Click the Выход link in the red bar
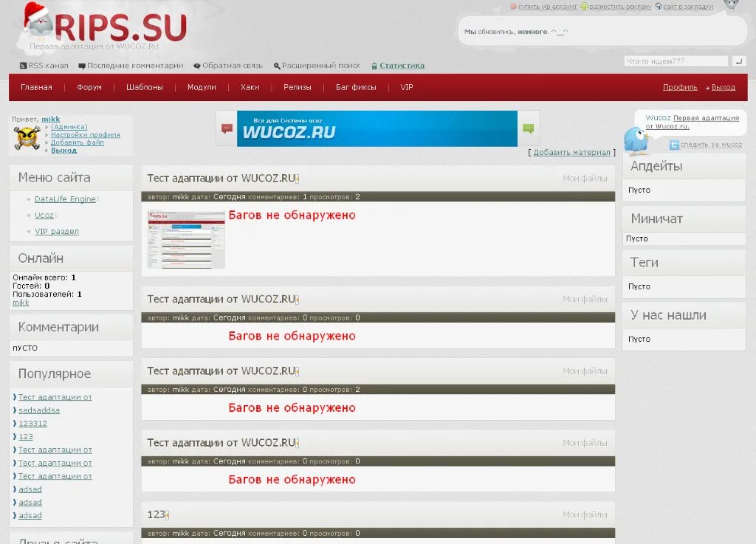 (x=724, y=87)
